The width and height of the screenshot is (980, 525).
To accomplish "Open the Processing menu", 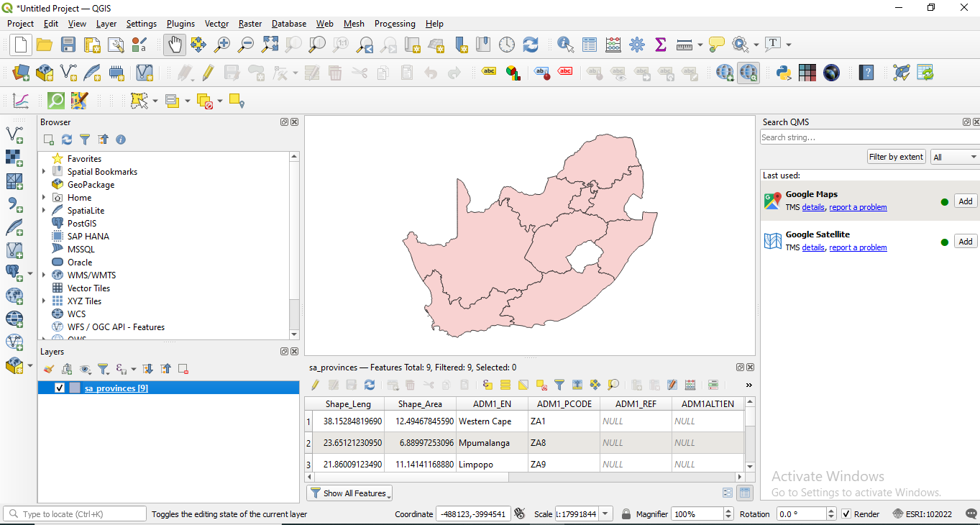I will (395, 24).
